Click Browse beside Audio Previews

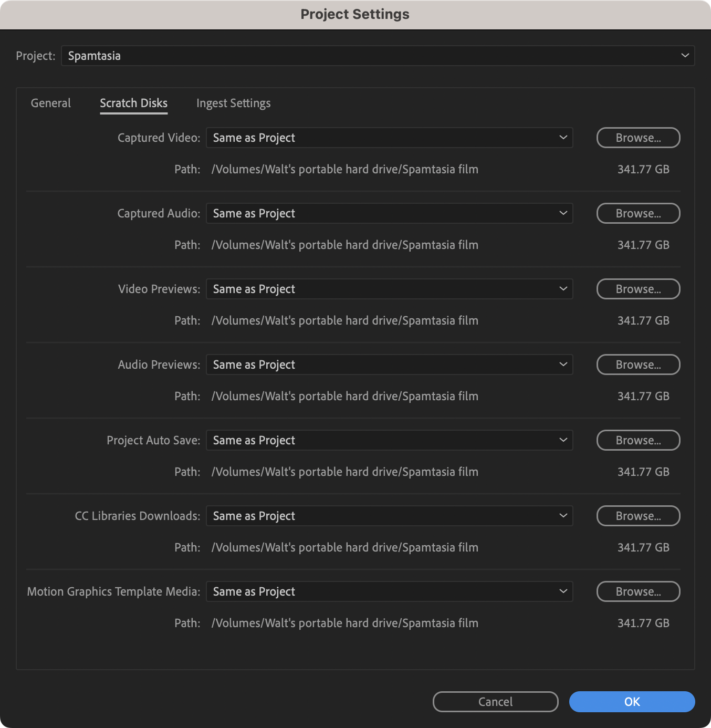pos(639,365)
